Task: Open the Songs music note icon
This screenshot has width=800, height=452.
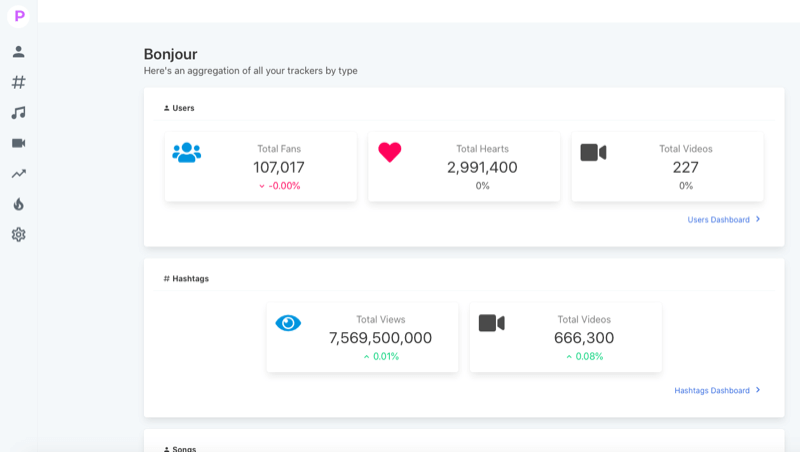Action: pos(18,113)
